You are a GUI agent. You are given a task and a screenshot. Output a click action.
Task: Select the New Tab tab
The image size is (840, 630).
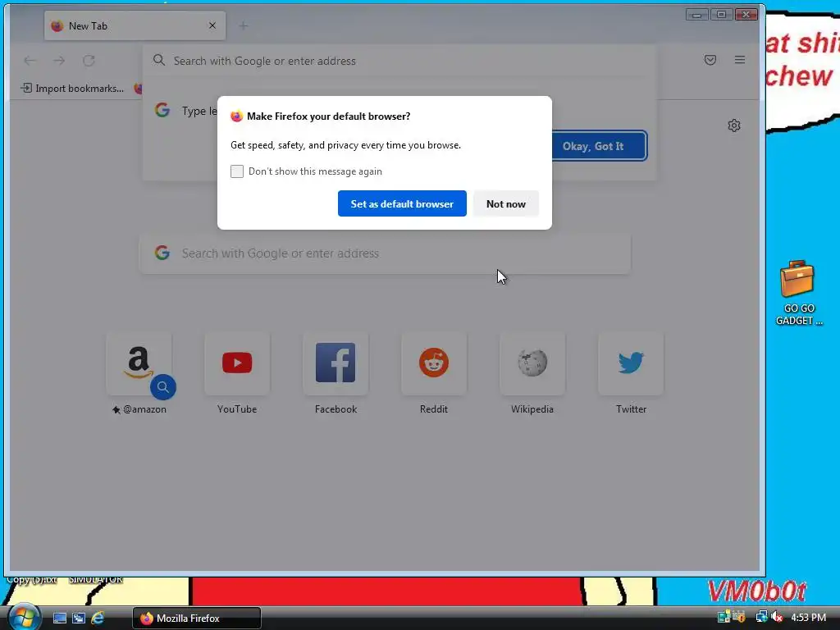(x=135, y=25)
